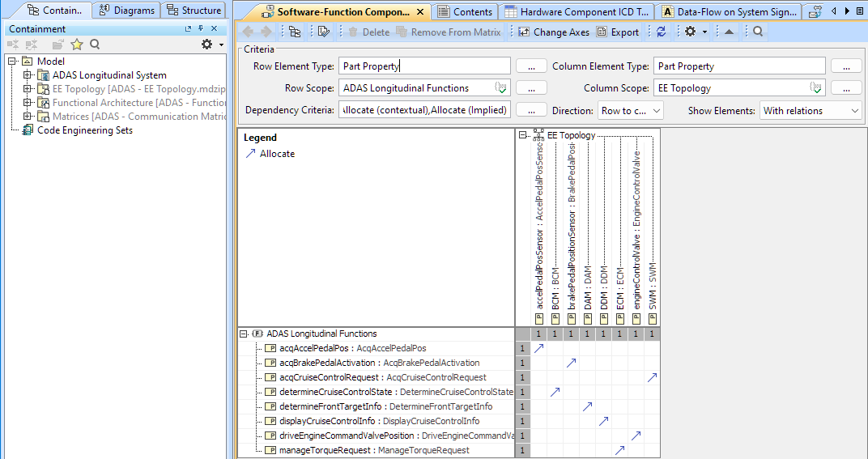Viewport: 868px width, 459px height.
Task: Click the Containment favorites star icon
Action: point(77,45)
